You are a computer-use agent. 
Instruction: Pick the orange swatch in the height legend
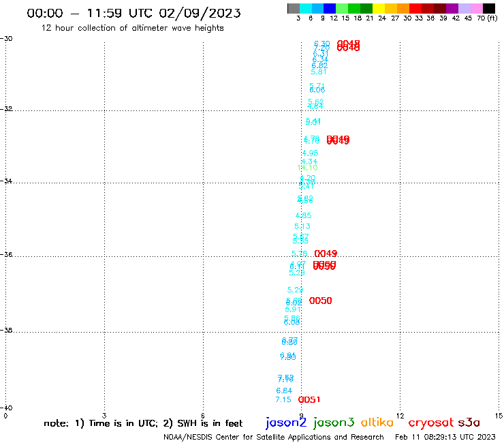(403, 8)
